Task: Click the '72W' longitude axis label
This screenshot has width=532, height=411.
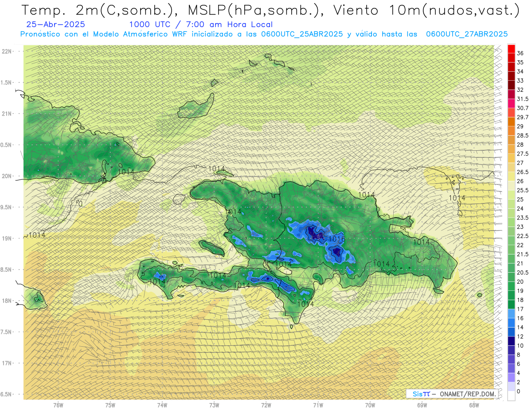Action: tap(266, 405)
